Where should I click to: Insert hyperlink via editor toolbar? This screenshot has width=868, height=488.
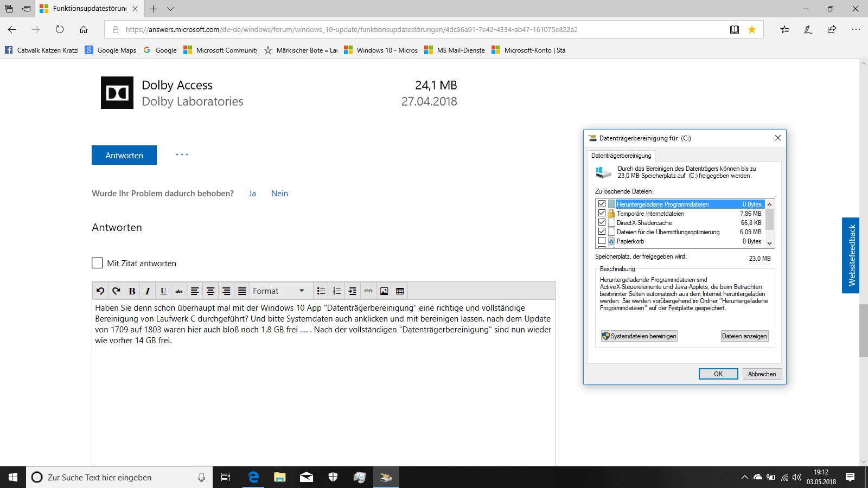click(x=368, y=291)
